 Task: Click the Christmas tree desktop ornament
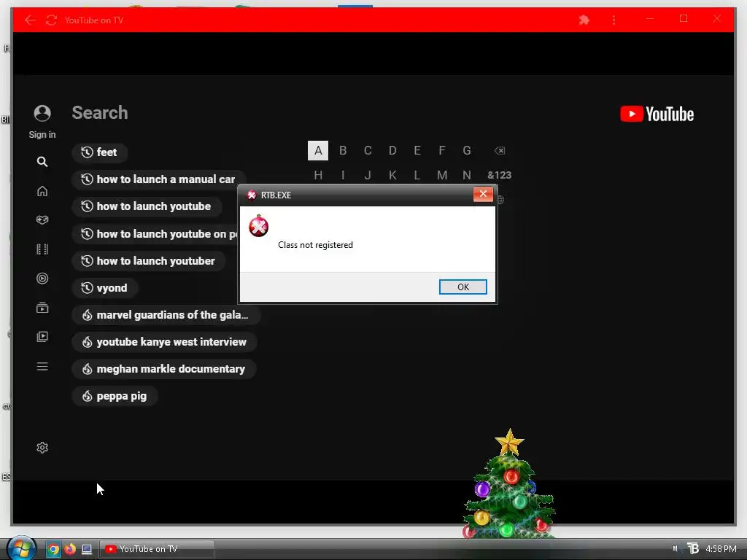point(508,484)
